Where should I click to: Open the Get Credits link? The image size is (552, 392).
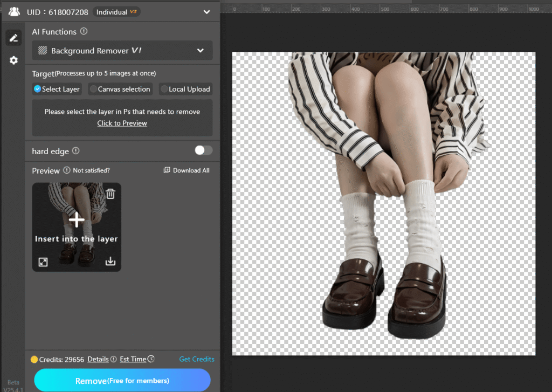(196, 359)
